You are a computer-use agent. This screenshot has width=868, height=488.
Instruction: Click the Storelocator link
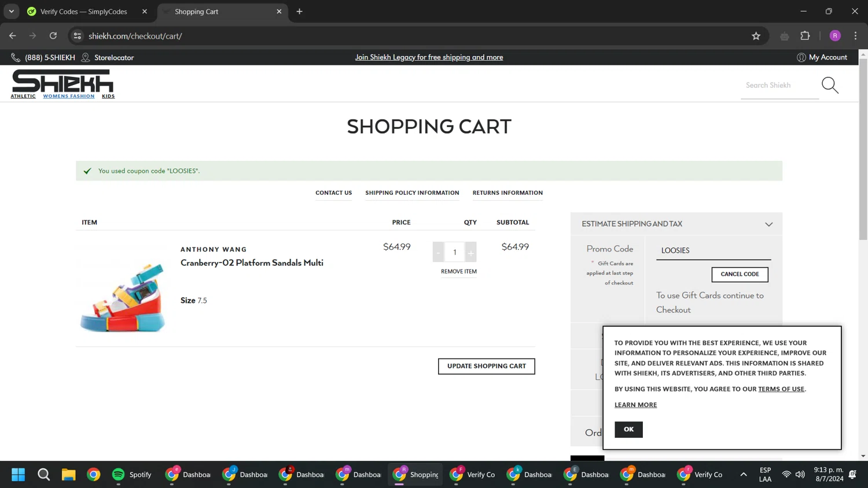coord(108,57)
